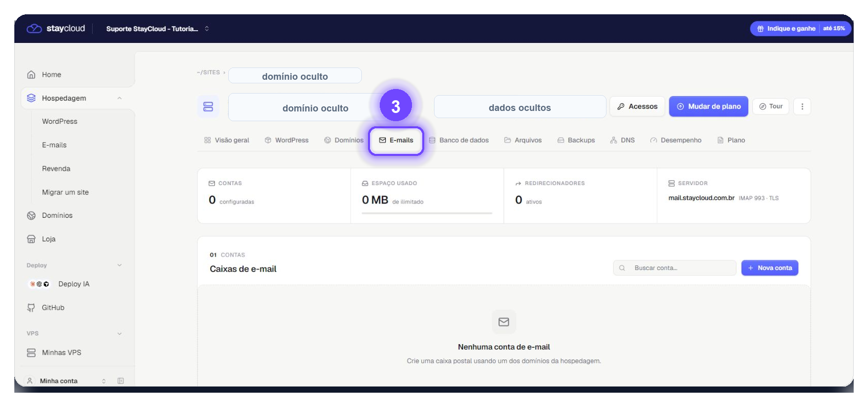Open the three-dot more options menu

802,106
